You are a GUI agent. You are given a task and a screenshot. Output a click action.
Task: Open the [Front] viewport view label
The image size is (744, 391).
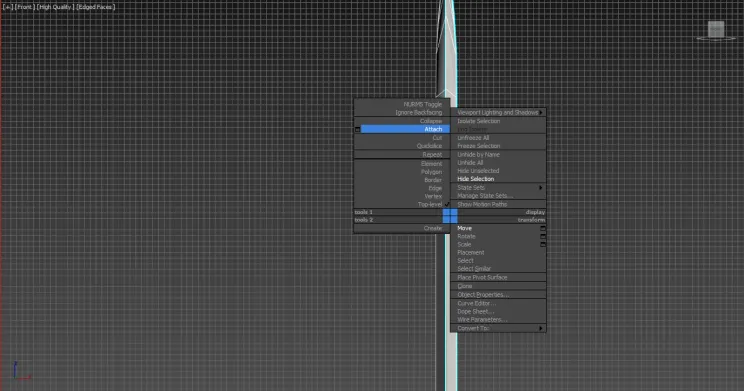25,7
